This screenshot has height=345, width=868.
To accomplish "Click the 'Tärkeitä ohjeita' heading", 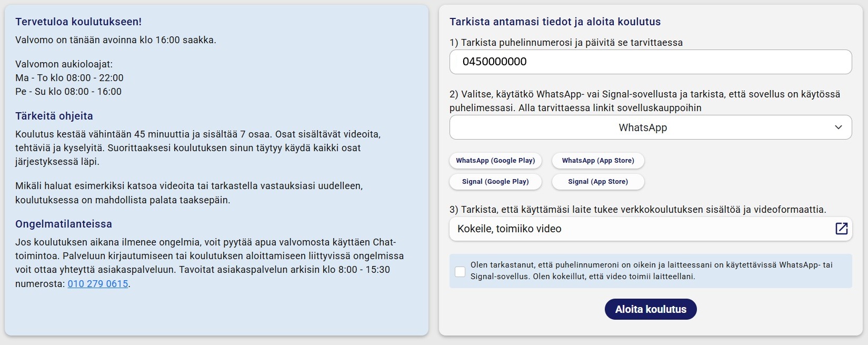I will pos(54,116).
